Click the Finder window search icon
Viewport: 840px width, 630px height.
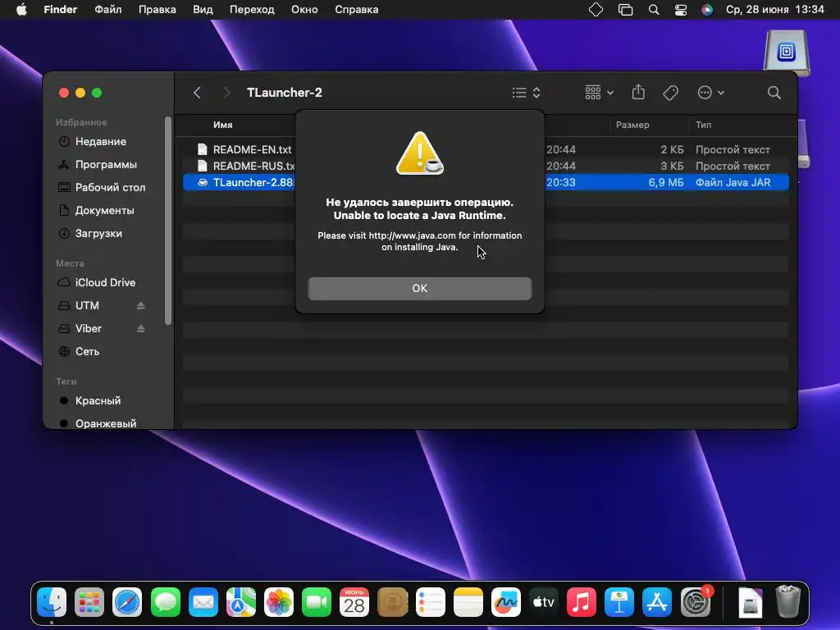[x=774, y=93]
